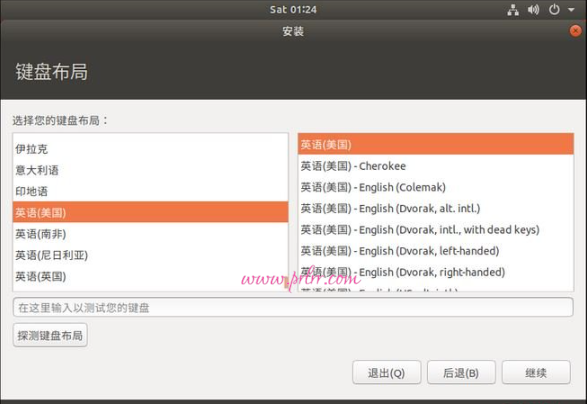Open the network status icon
The image size is (587, 404).
pos(513,10)
